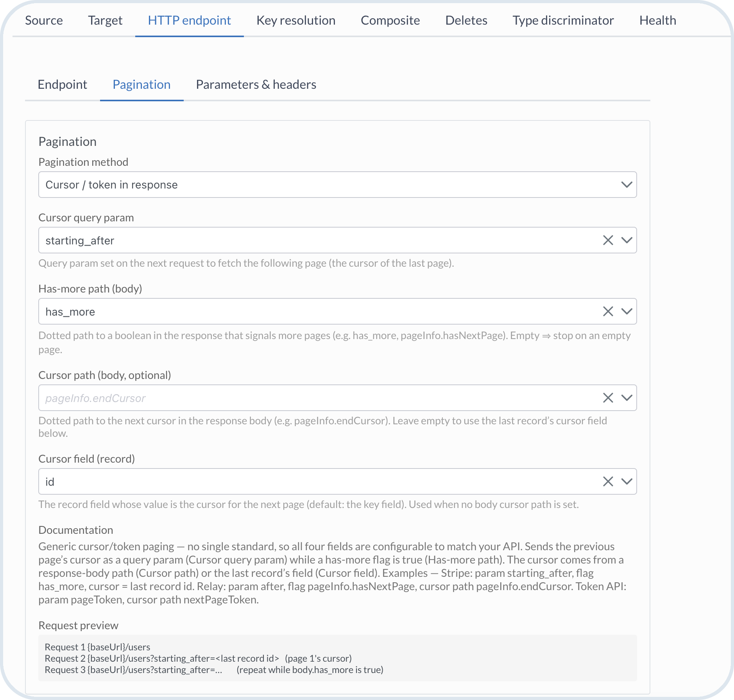The image size is (734, 700).
Task: Click the Request preview heading
Action: [x=78, y=626]
